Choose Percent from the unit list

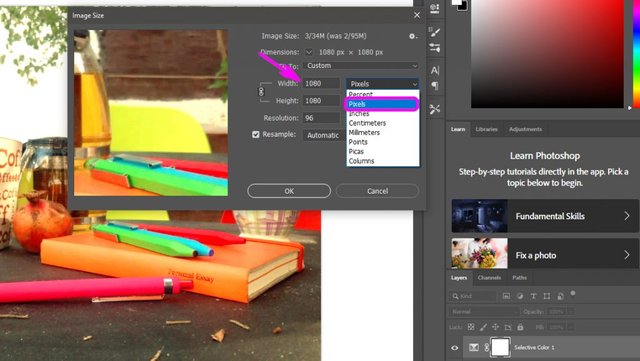click(x=383, y=94)
